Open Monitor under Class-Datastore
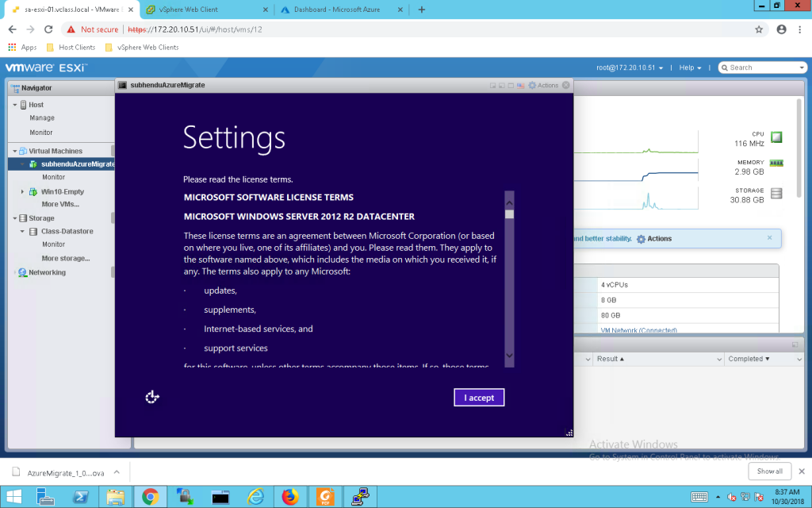 tap(53, 244)
